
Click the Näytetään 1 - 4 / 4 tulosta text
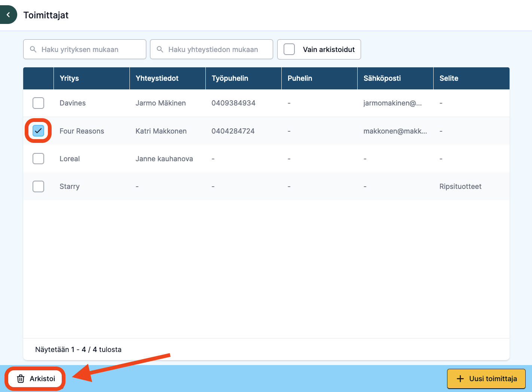(x=78, y=349)
